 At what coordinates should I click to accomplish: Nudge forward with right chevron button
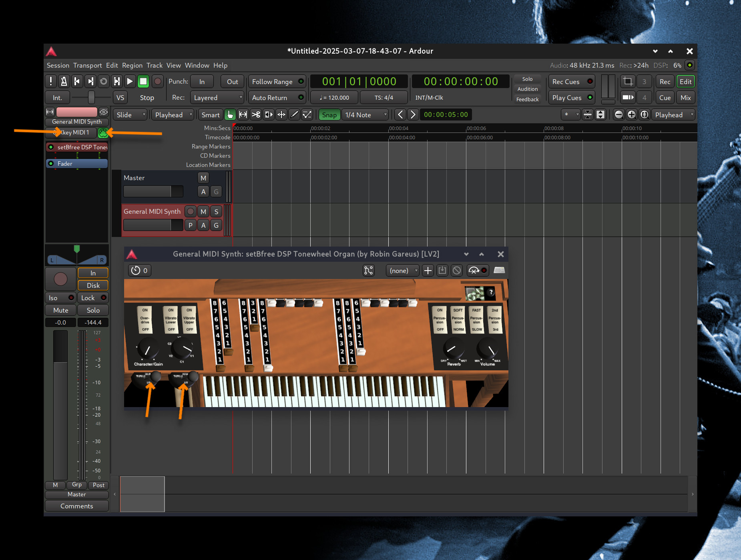tap(413, 115)
